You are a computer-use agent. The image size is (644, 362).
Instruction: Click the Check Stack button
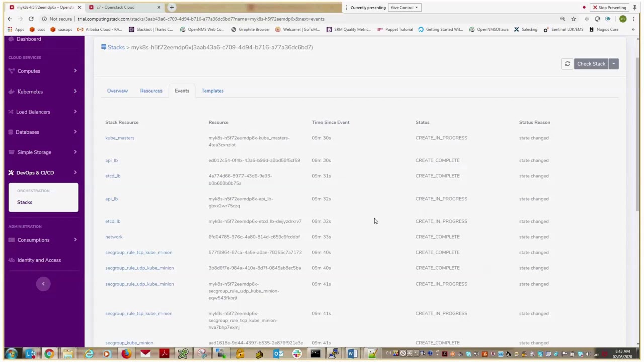click(591, 64)
